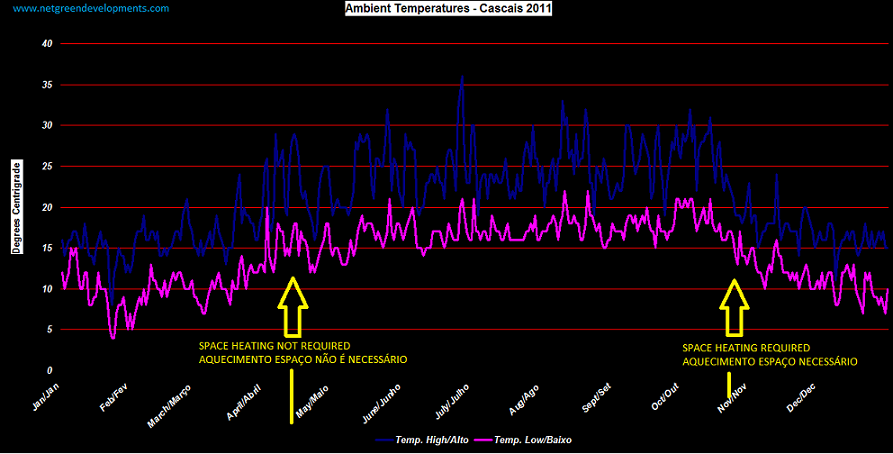Click the y-axis value 35

point(47,84)
